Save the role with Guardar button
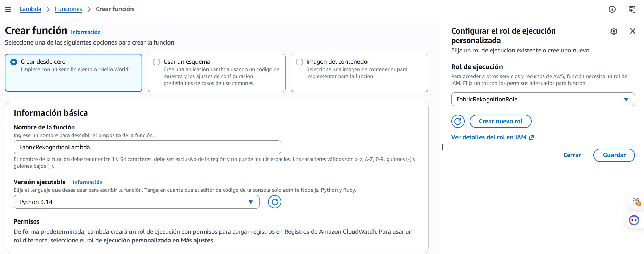 [614, 155]
